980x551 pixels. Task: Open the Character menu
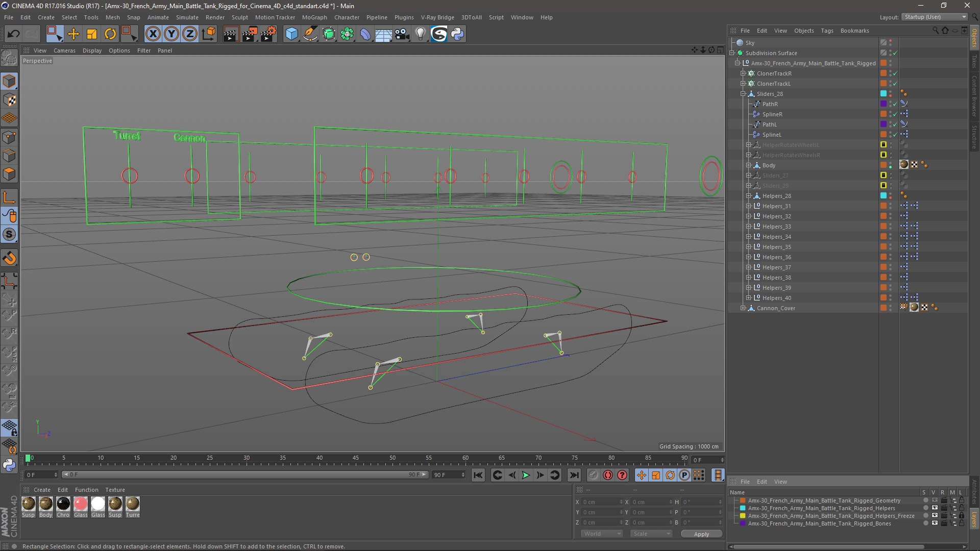pos(347,17)
